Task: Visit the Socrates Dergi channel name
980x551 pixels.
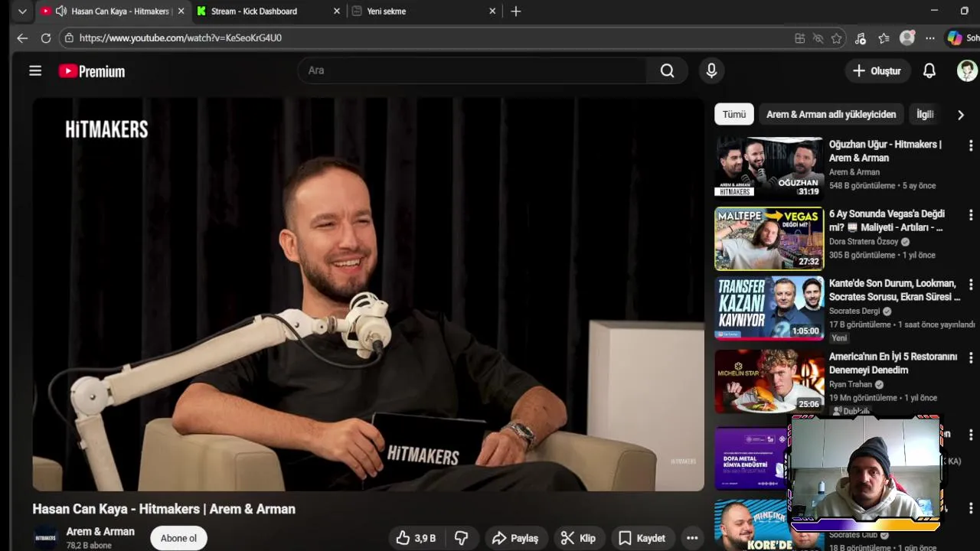Action: tap(854, 311)
